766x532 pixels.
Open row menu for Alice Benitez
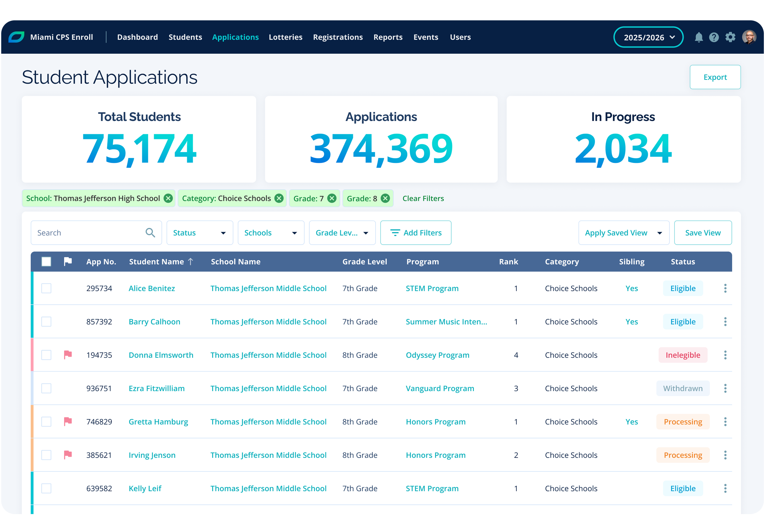(x=725, y=288)
